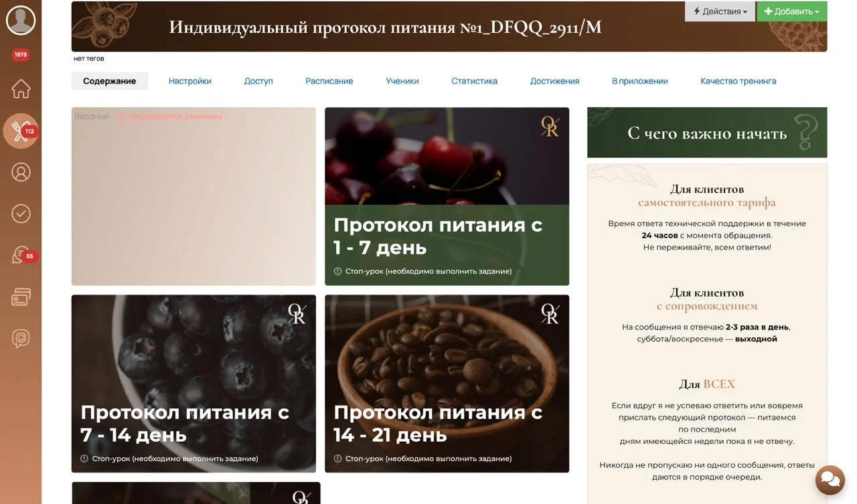The width and height of the screenshot is (857, 504).
Task: Select the trainings icon with 112 badge
Action: (21, 131)
